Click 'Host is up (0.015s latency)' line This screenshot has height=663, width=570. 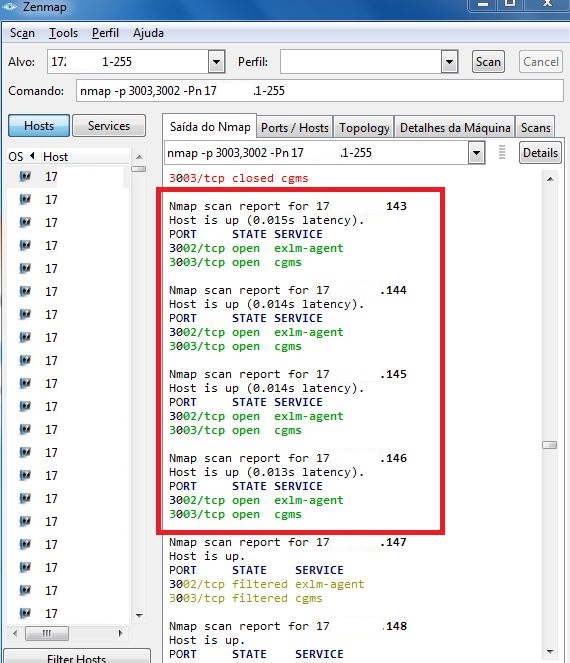[266, 220]
